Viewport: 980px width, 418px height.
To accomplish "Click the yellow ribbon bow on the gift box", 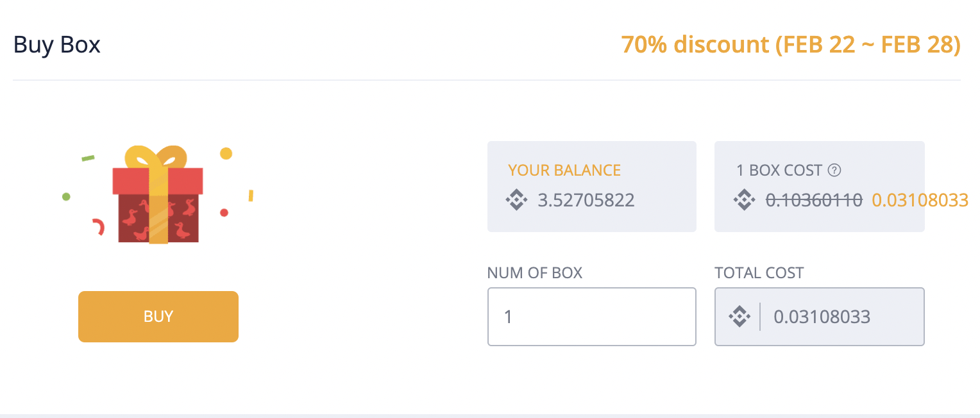I will [156, 157].
